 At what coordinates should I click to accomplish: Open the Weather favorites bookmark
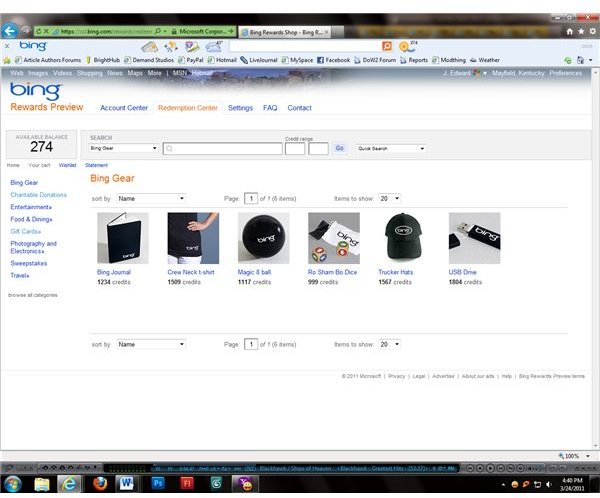pos(484,60)
